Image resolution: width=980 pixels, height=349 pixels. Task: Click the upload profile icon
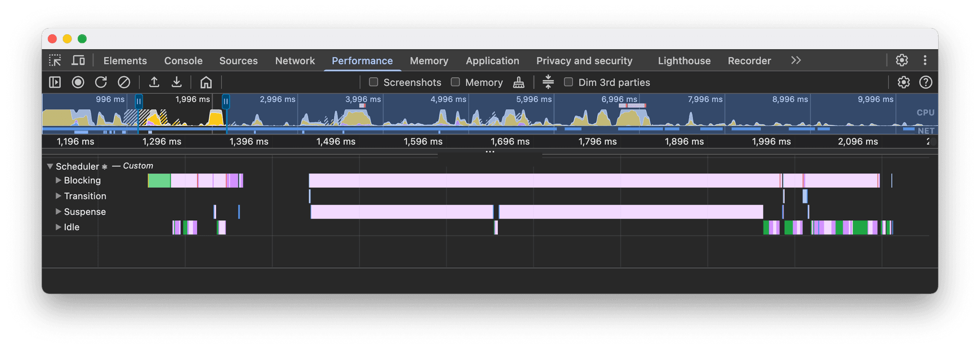point(154,82)
